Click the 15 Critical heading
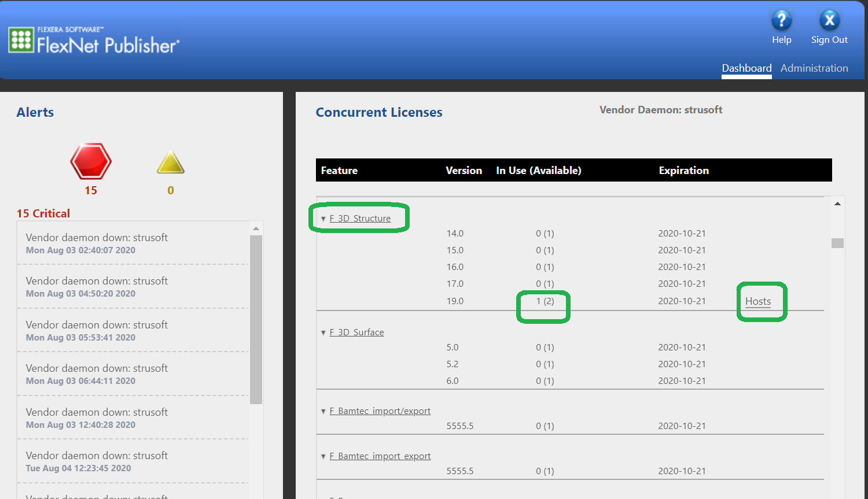 (43, 213)
